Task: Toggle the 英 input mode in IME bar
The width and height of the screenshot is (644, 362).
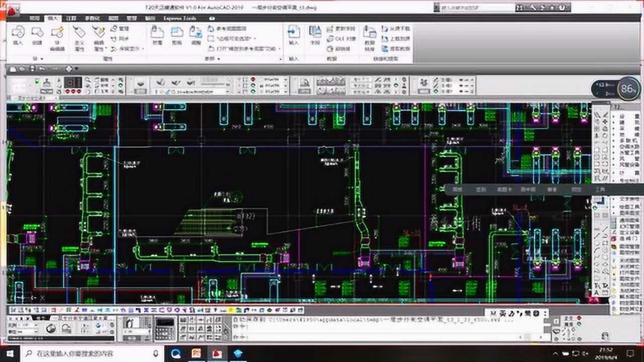Action: [x=502, y=314]
